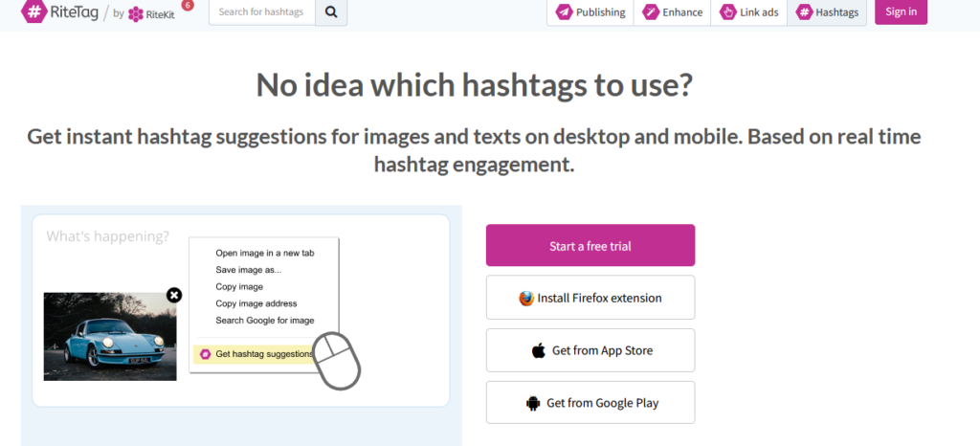Click Get from Google Play button

(590, 403)
